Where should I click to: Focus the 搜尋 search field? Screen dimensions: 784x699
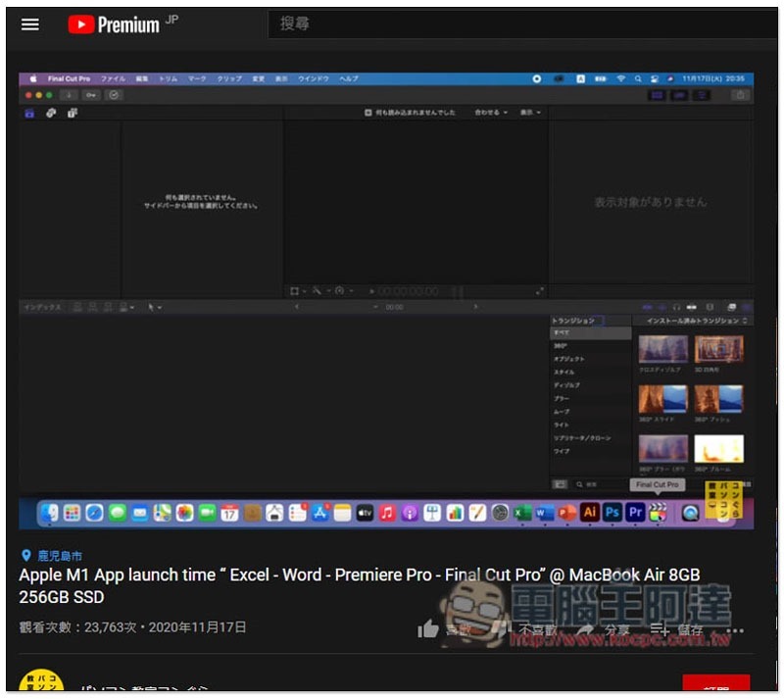pos(522,24)
